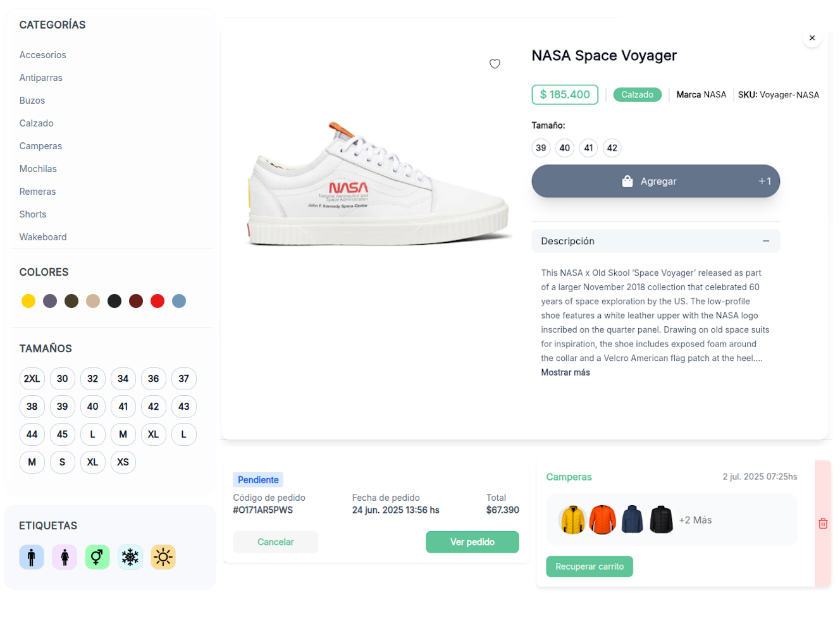Select the unisex gender tag icon
Screen dimensions: 840x626
point(97,557)
